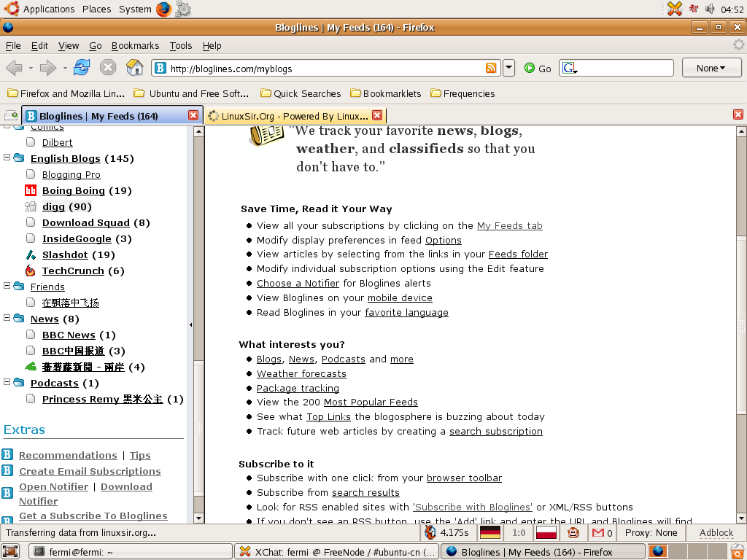Open the Frequencies bookmark folder
Viewport: 747px width, 560px height.
pos(462,93)
